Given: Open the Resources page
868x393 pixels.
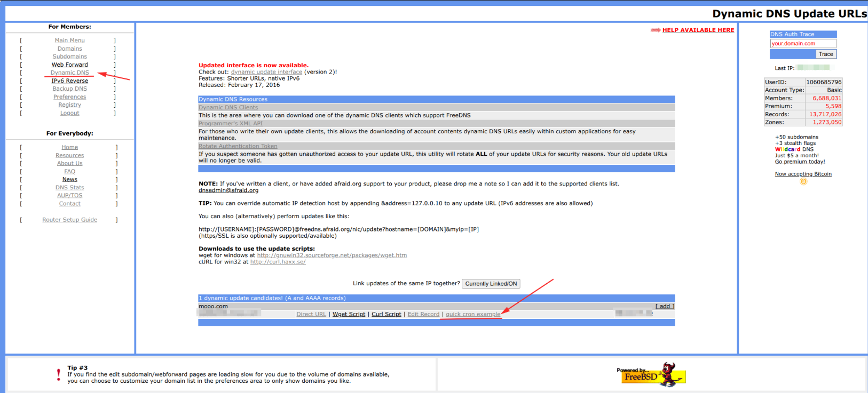Looking at the screenshot, I should pos(70,156).
